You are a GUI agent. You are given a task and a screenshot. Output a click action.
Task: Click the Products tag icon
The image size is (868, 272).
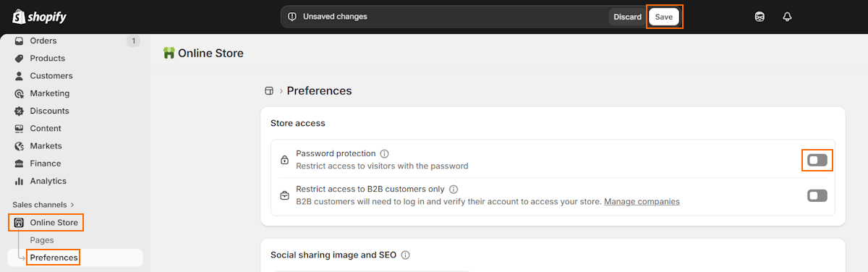[x=19, y=59]
